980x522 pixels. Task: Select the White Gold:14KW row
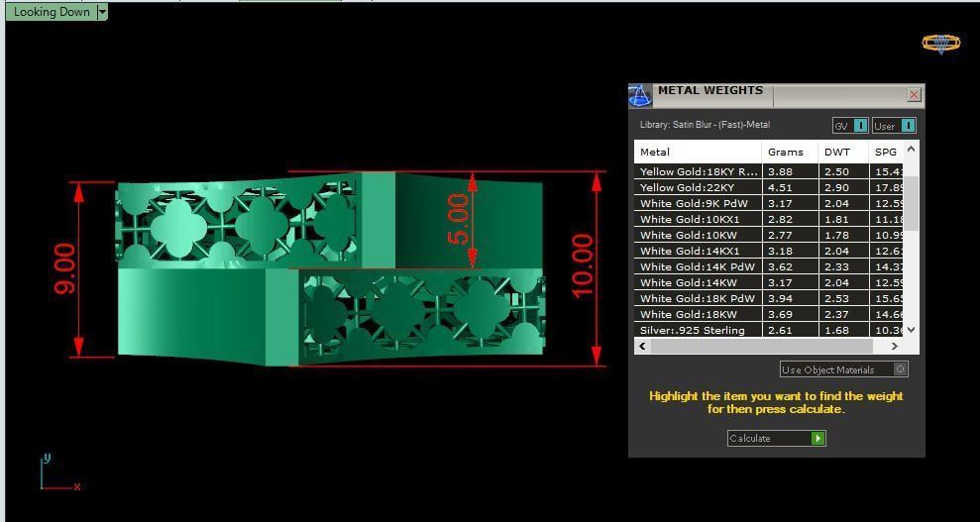(x=769, y=283)
